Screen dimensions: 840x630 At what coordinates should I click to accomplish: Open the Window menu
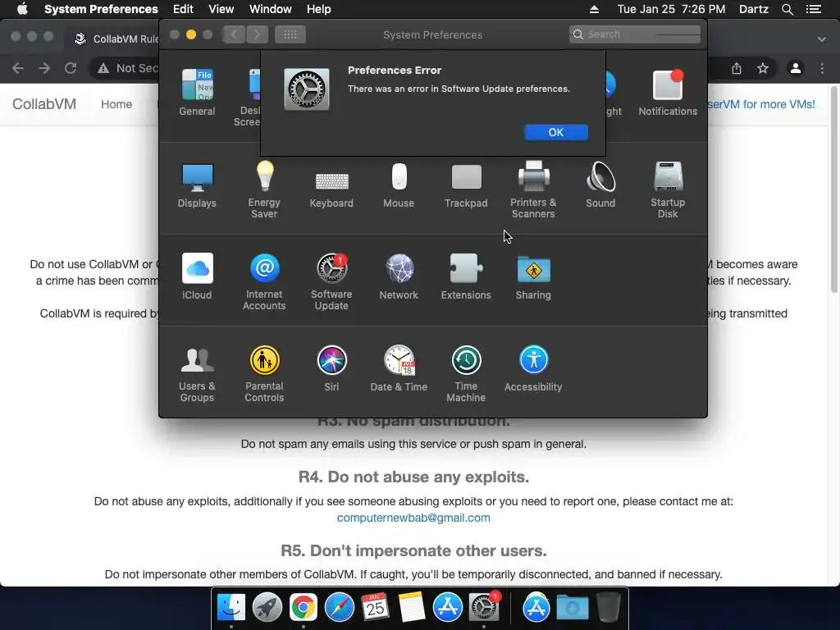(271, 9)
